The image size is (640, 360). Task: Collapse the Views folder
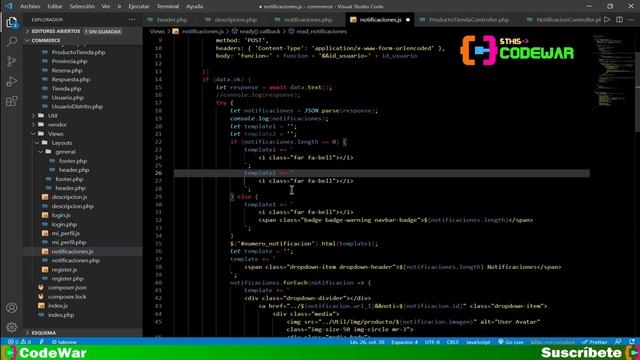click(56, 134)
